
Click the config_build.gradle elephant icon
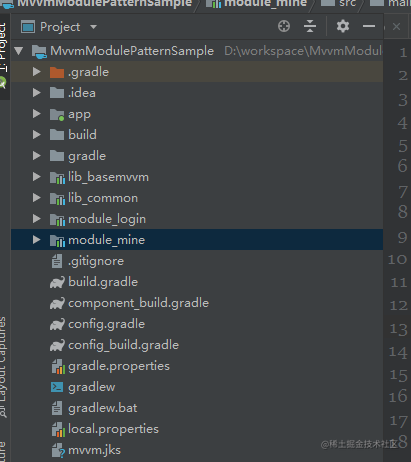57,345
